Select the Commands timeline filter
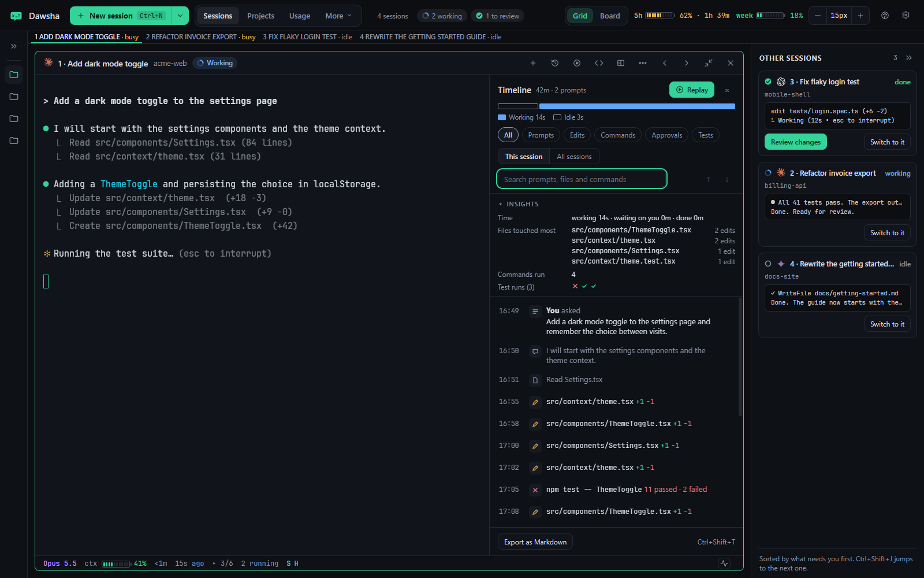The height and width of the screenshot is (578, 924). (618, 135)
